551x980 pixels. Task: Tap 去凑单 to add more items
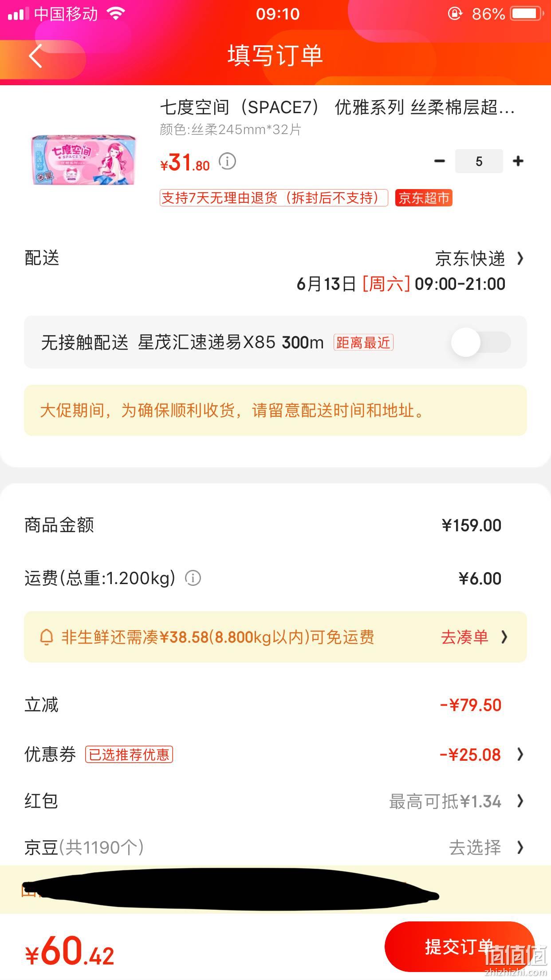[464, 637]
